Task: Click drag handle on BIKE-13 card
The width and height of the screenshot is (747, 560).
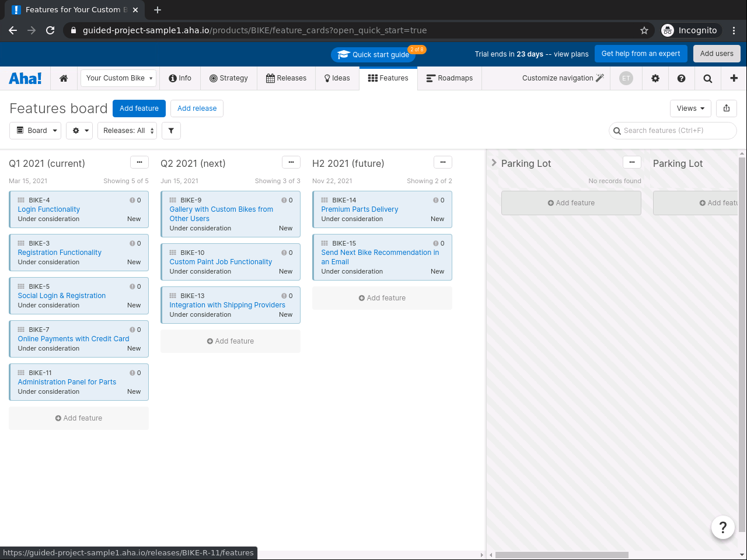Action: [173, 296]
